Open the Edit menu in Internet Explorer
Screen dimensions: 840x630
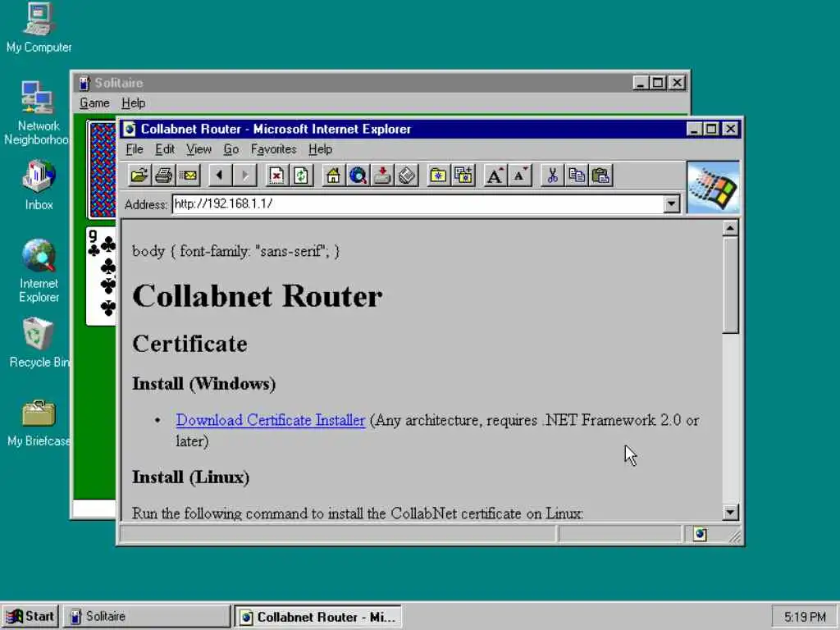pos(165,149)
